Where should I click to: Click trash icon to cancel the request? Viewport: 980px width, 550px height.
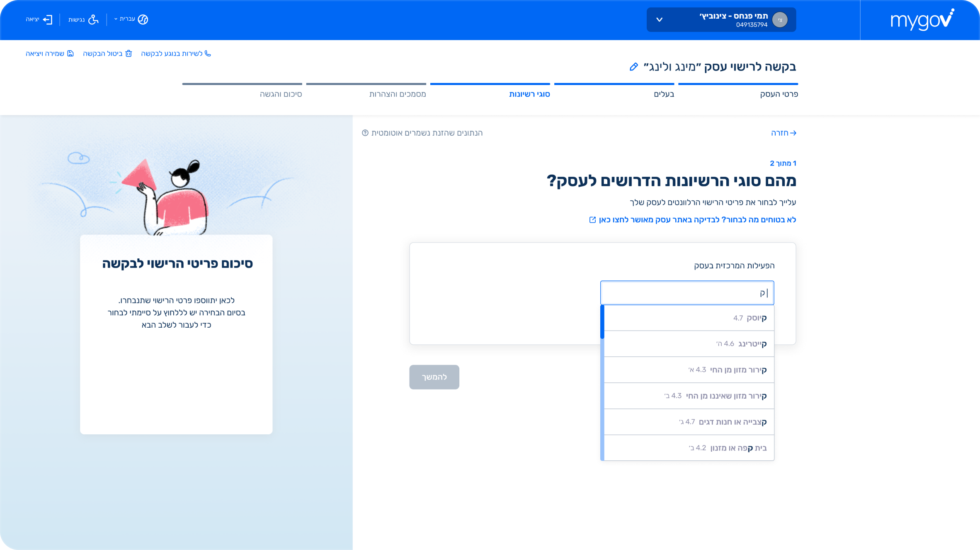click(129, 54)
